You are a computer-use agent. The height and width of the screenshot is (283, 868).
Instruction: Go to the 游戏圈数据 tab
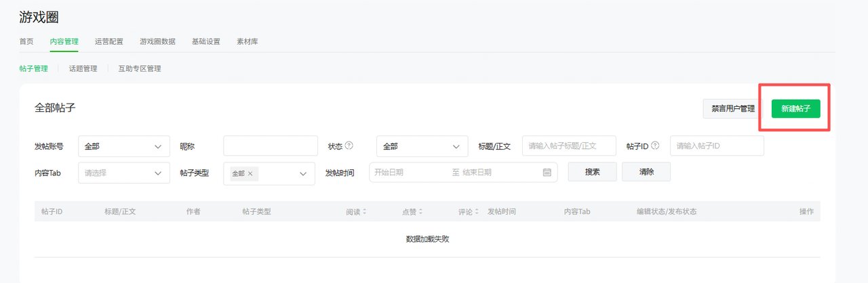click(x=157, y=41)
